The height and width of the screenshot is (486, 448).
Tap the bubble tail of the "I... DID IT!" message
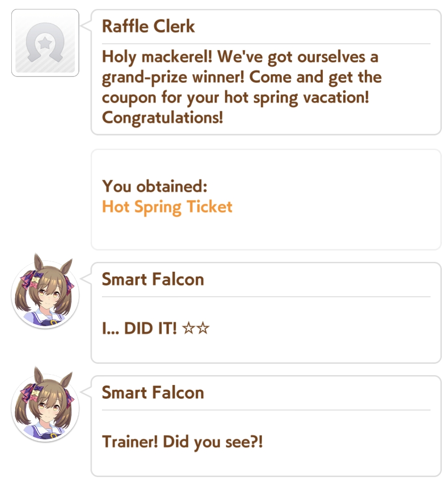[x=86, y=279]
